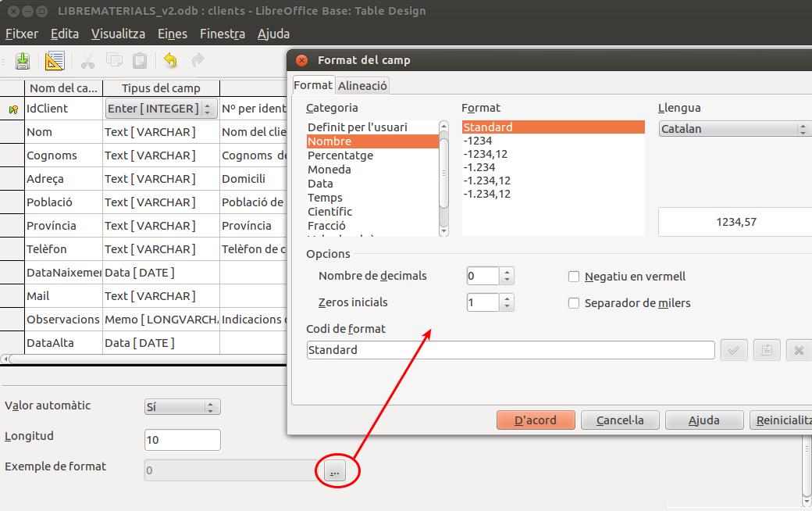
Task: Click the Save toolbar icon
Action: [x=23, y=61]
